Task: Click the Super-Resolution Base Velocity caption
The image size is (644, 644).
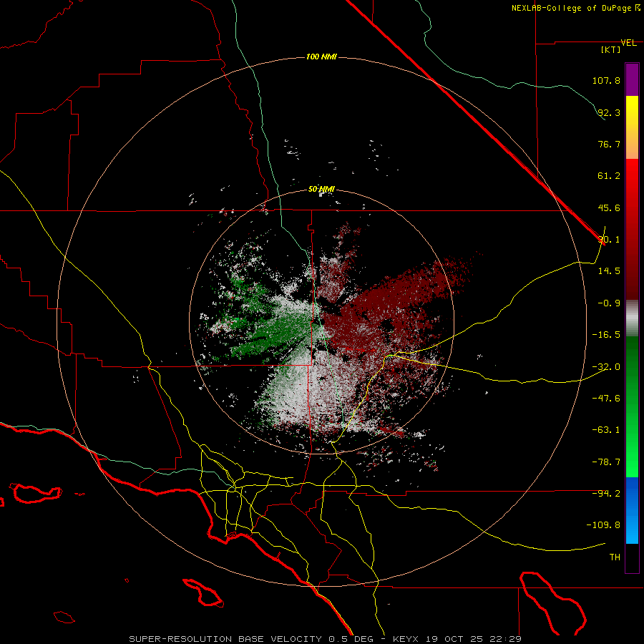Action: (326, 639)
